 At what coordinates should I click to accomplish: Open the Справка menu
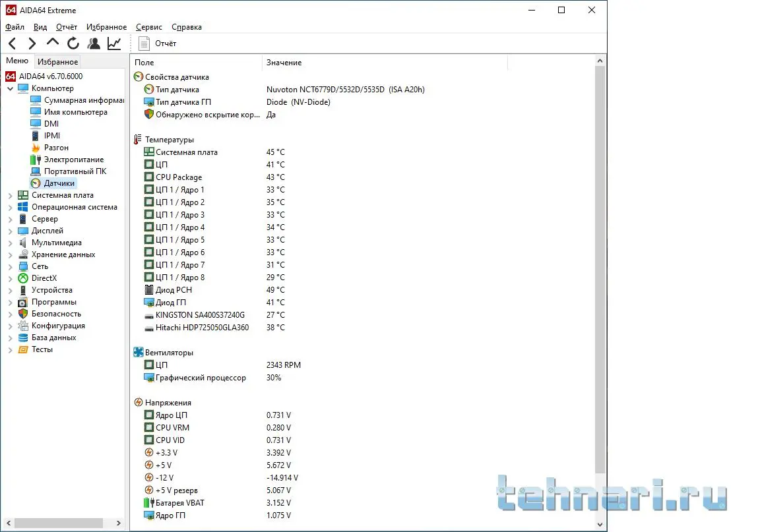click(187, 27)
